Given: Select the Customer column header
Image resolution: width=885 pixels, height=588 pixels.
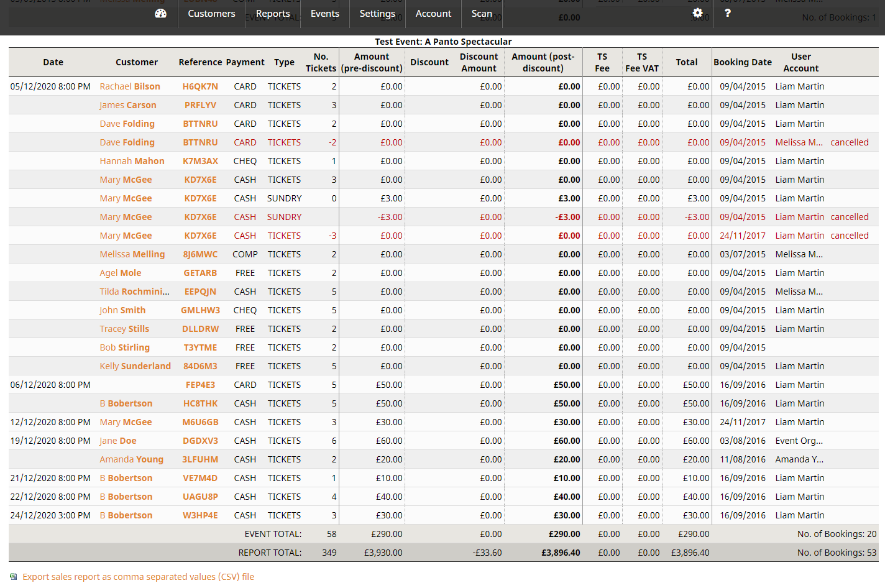Looking at the screenshot, I should coord(137,62).
